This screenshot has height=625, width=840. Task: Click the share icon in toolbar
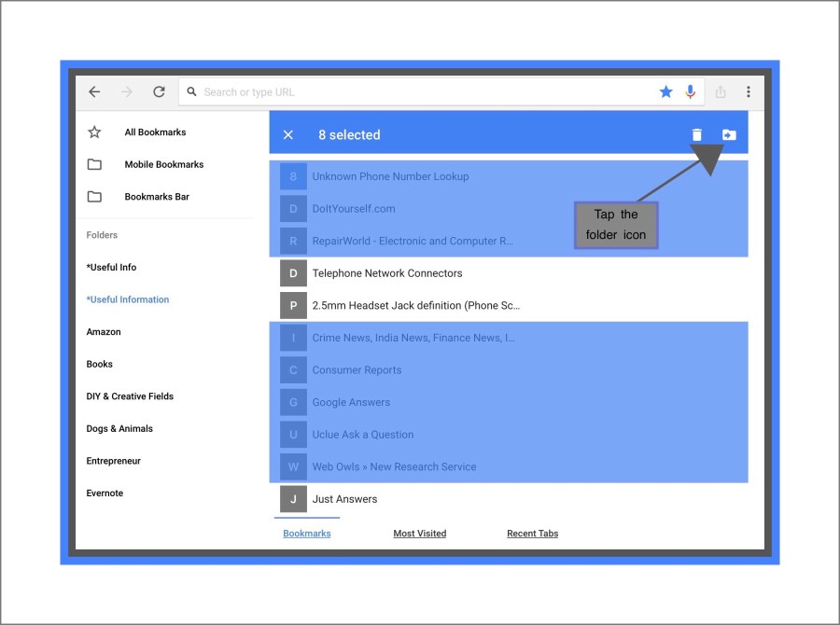tap(721, 92)
